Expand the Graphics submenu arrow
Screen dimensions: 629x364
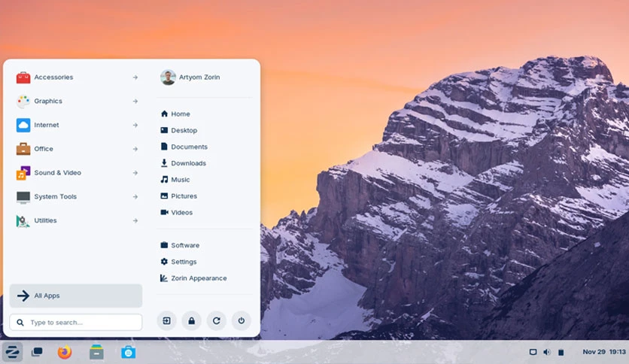pyautogui.click(x=135, y=102)
